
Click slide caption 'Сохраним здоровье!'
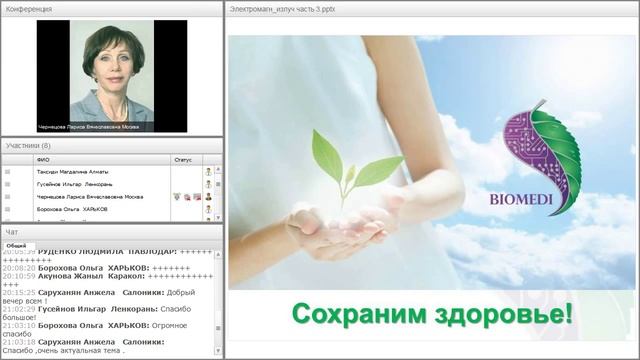click(432, 314)
